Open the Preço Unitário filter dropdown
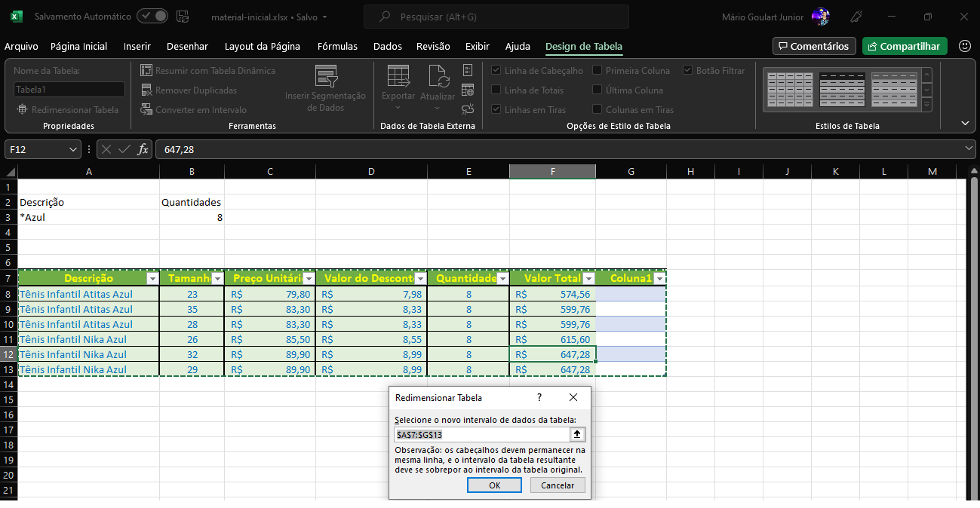 pyautogui.click(x=309, y=279)
